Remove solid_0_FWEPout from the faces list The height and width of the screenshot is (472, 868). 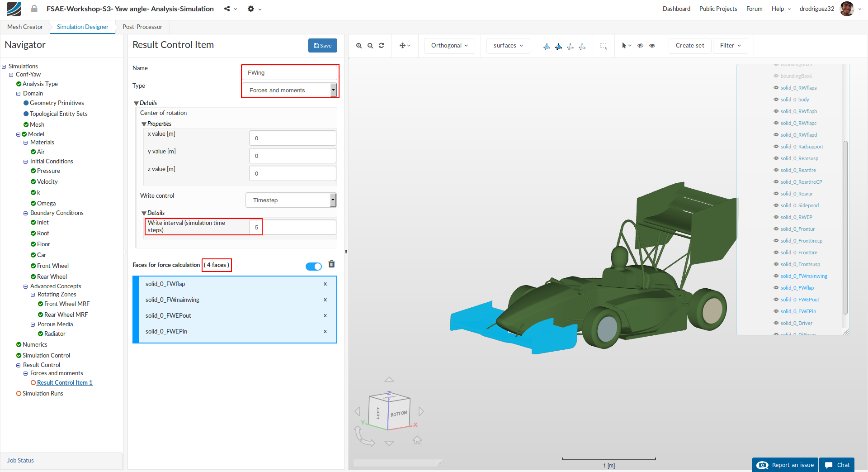click(325, 315)
